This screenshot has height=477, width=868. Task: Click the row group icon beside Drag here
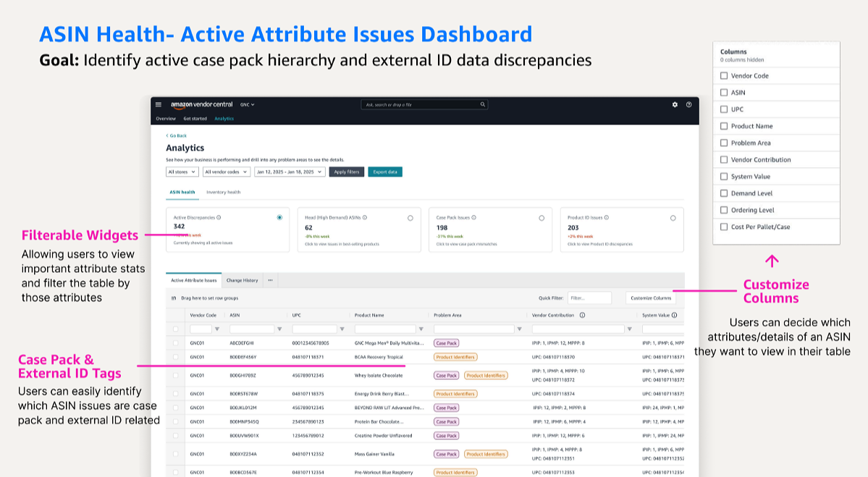[174, 297]
